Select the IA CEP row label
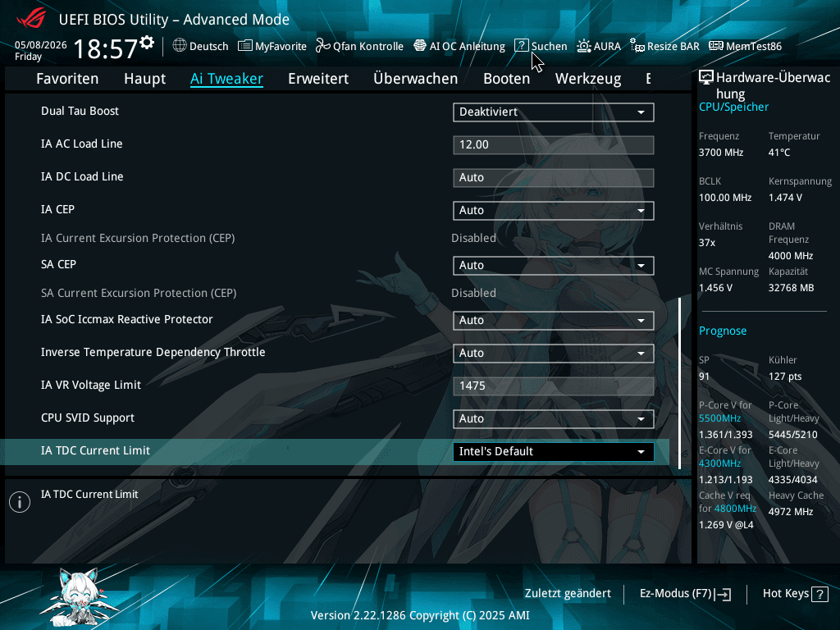The width and height of the screenshot is (840, 630). click(x=57, y=209)
